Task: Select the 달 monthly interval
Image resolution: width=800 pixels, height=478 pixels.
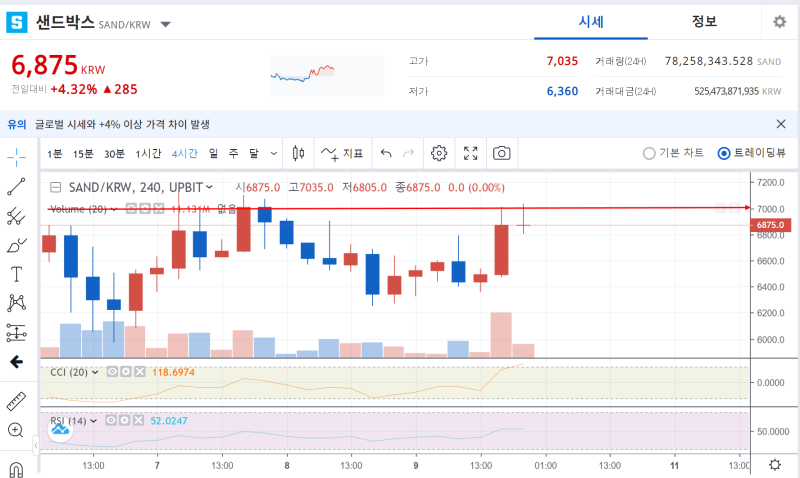Action: [254, 154]
